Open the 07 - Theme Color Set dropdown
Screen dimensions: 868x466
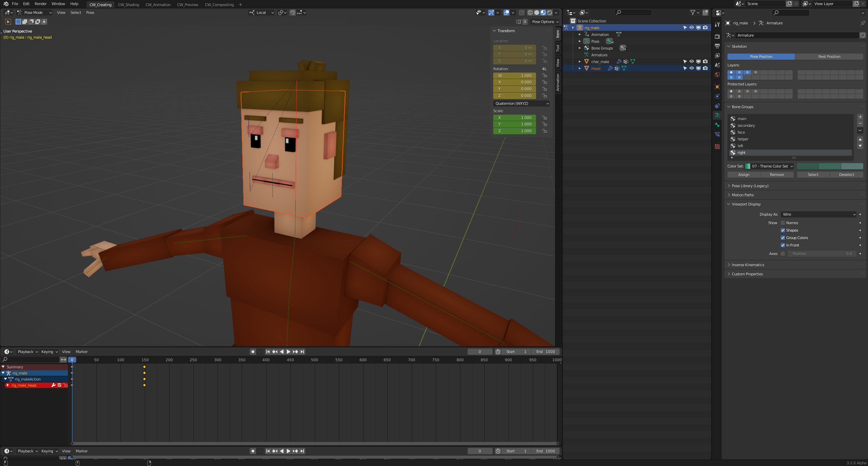click(x=769, y=166)
